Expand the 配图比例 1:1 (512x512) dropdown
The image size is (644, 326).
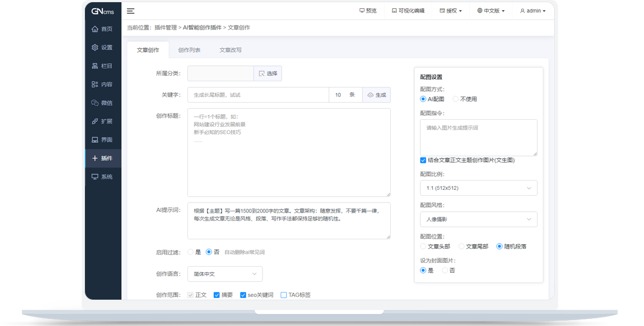coord(478,188)
